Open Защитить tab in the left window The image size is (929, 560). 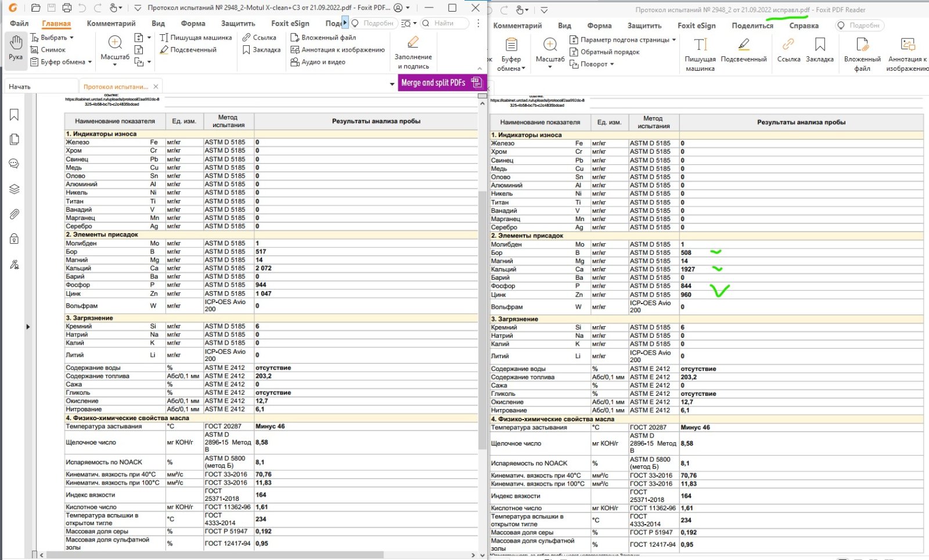point(238,23)
